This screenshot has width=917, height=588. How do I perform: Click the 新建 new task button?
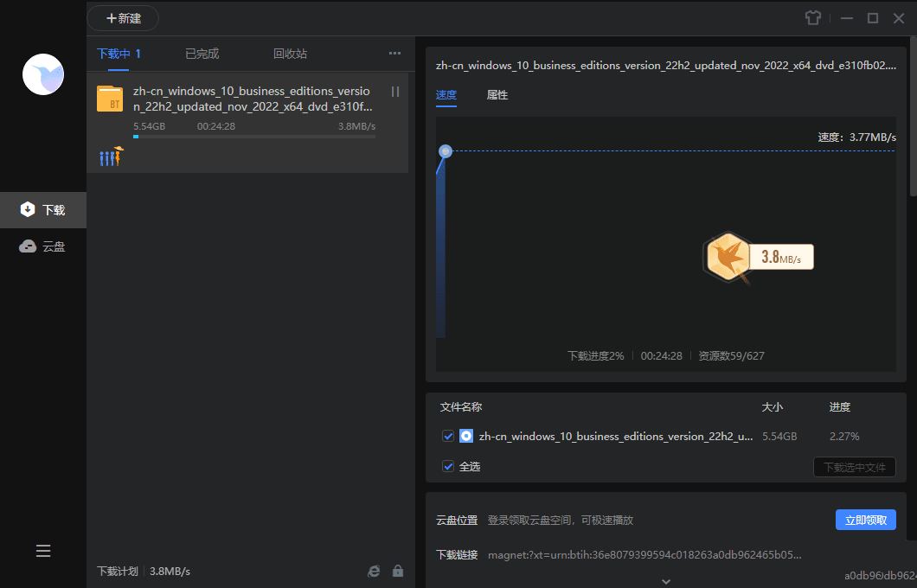123,18
